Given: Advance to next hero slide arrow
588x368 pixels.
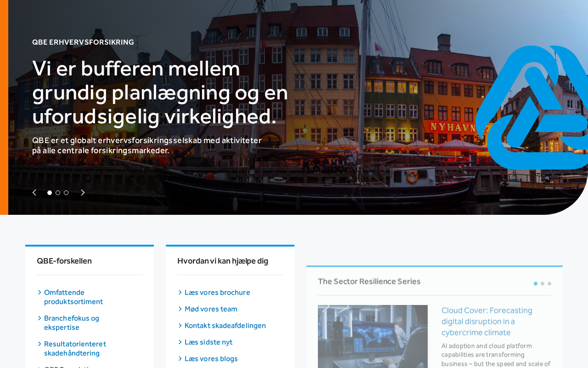Looking at the screenshot, I should click(83, 193).
